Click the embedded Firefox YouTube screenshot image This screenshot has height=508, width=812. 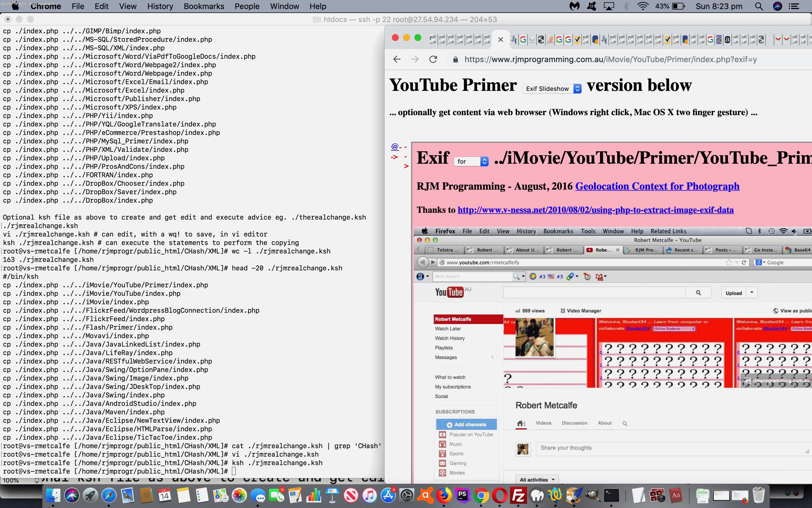(612, 355)
